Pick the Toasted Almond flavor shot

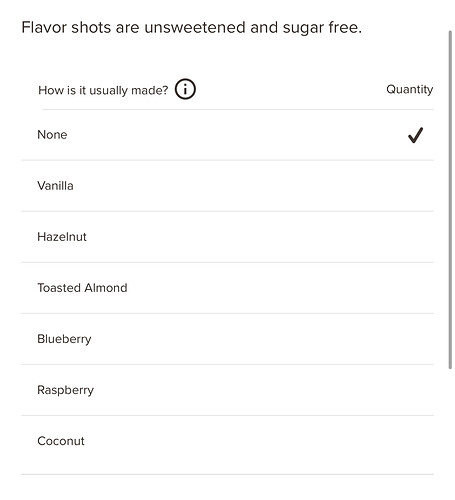coord(227,288)
